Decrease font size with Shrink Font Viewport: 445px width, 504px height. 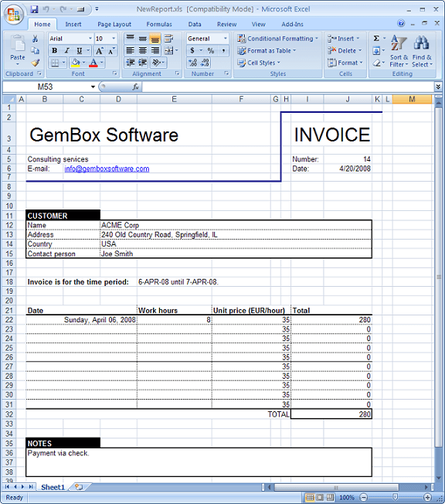pos(111,50)
